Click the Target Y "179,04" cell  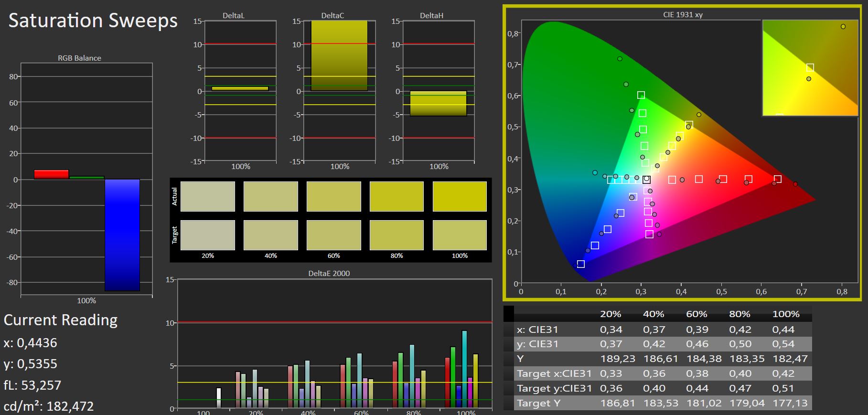coord(747,403)
